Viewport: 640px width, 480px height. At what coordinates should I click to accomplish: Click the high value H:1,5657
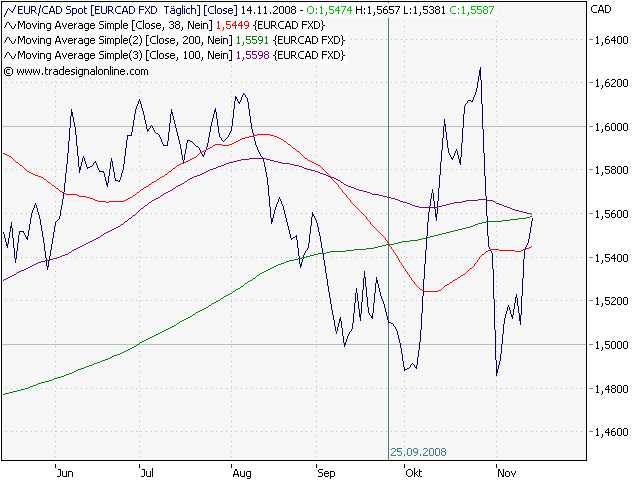(378, 10)
